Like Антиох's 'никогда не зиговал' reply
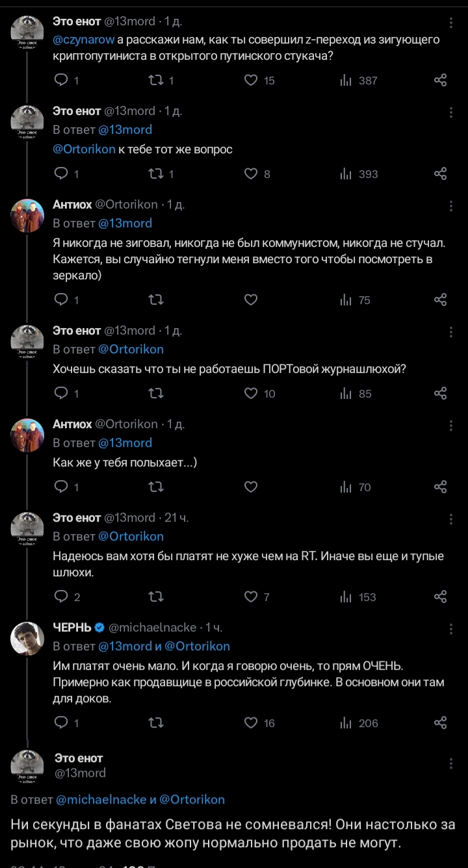Image resolution: width=468 pixels, height=868 pixels. [x=252, y=300]
